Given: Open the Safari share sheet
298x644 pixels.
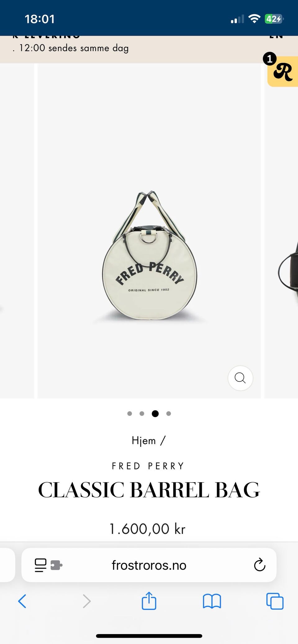Looking at the screenshot, I should (x=149, y=601).
